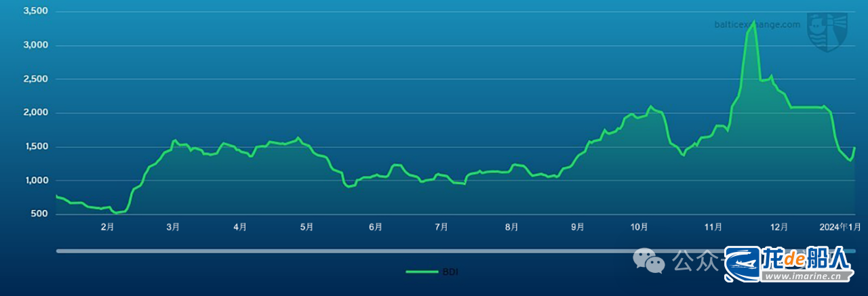Viewport: 868px width, 296px height.
Task: Click the 2月 label on the x-axis
Action: 107,228
